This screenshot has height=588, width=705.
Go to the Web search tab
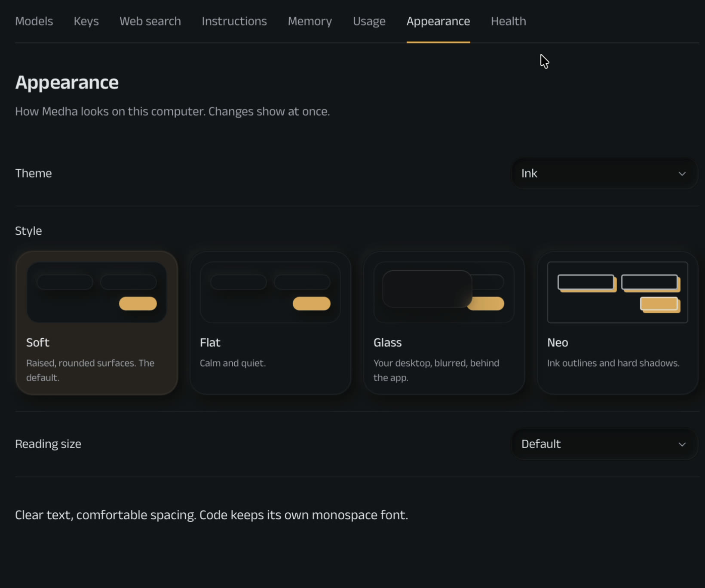pos(150,21)
